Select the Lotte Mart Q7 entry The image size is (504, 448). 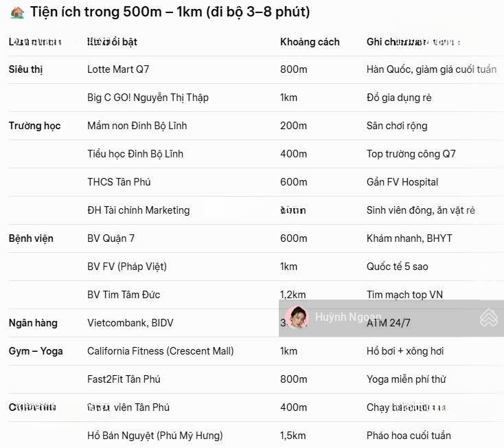tap(118, 69)
